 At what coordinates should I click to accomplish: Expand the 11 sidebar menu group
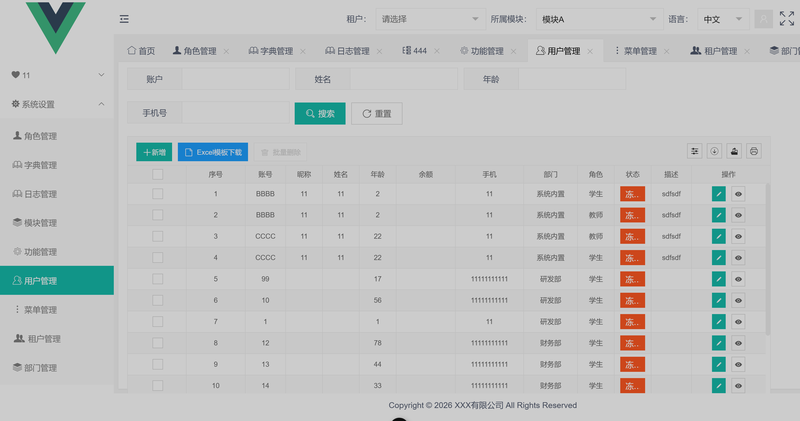57,75
